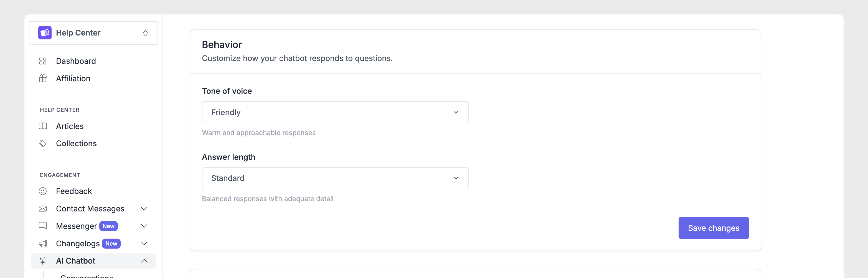Open the Answer length dropdown
Screen dimensions: 868x278
(335, 178)
